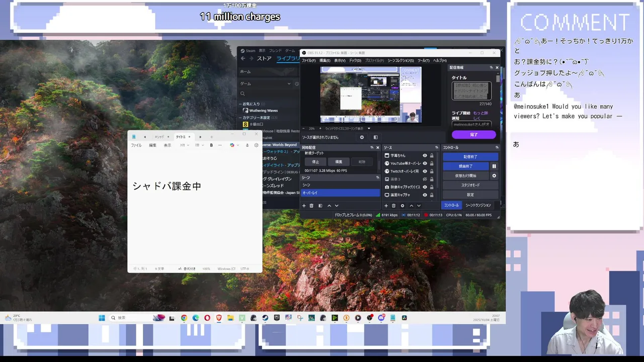Viewport: 644px width, 362px height.
Task: Collapse カテゴリー未設定 category in Steam
Action: point(240,117)
